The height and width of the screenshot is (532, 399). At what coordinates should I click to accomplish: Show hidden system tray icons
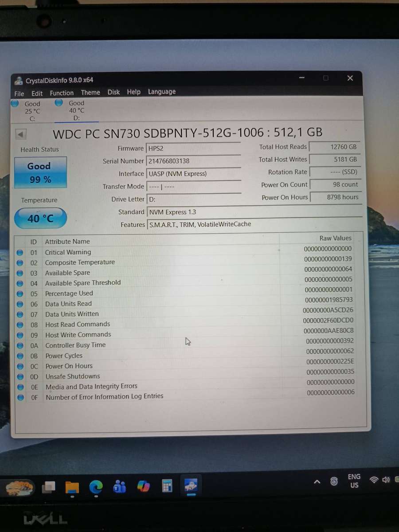[317, 482]
